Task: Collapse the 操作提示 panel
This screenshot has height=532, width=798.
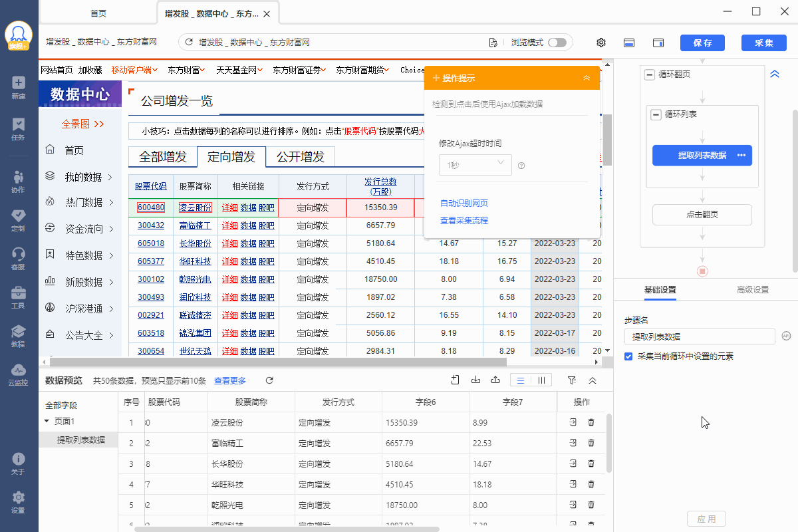Action: (587, 78)
